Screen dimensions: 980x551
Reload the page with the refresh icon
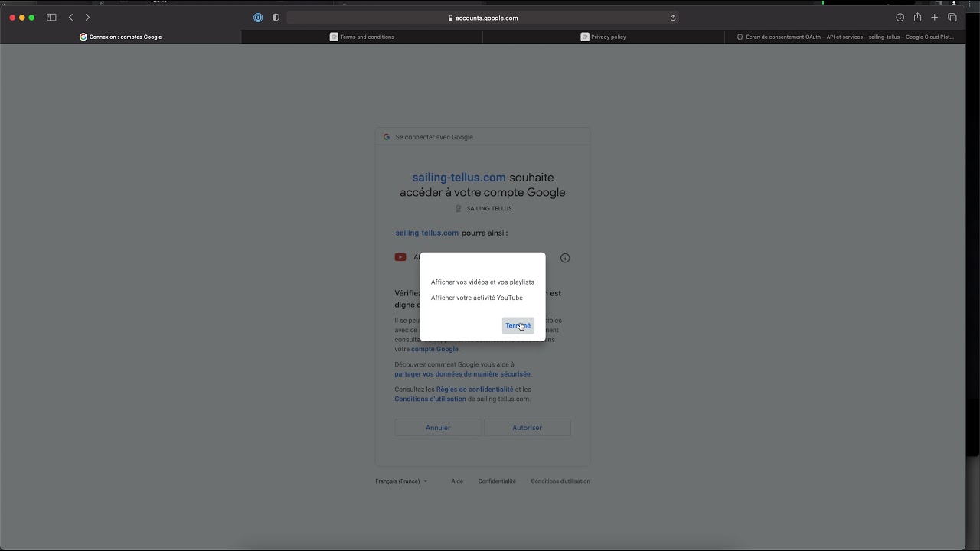(673, 18)
